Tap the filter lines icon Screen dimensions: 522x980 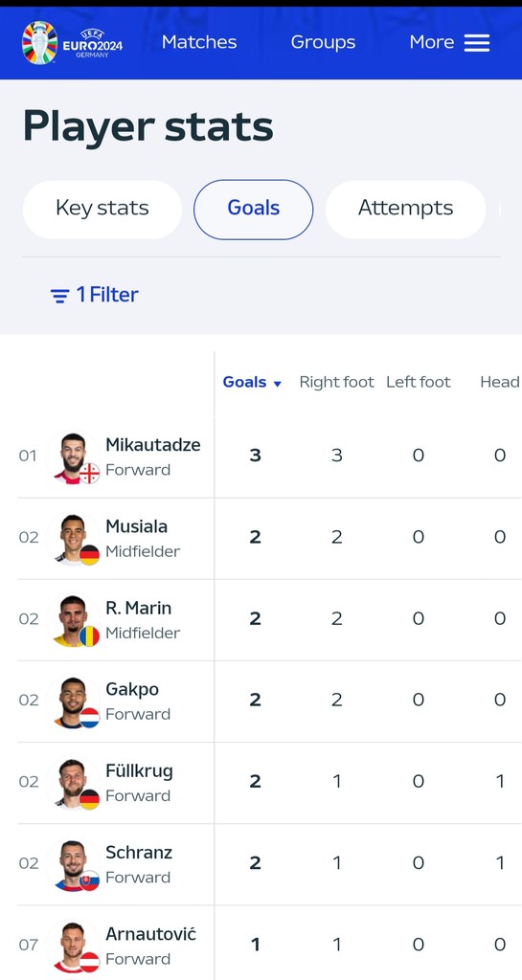coord(59,295)
